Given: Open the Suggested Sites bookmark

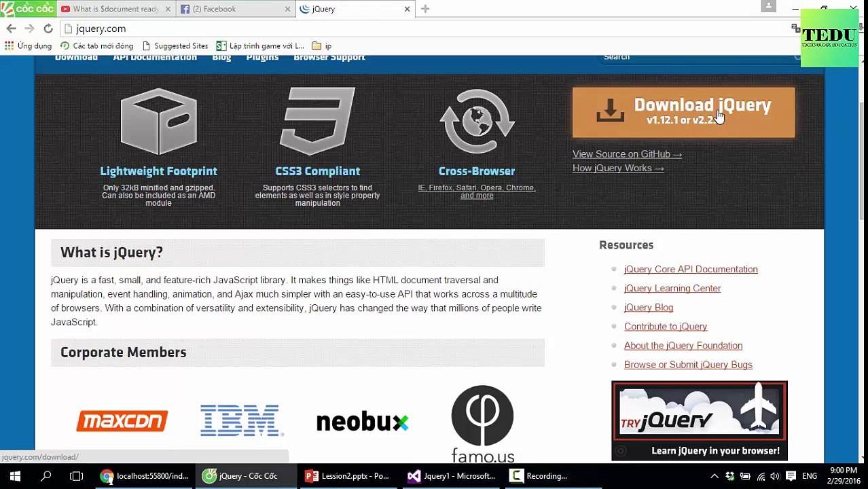Looking at the screenshot, I should pyautogui.click(x=175, y=46).
